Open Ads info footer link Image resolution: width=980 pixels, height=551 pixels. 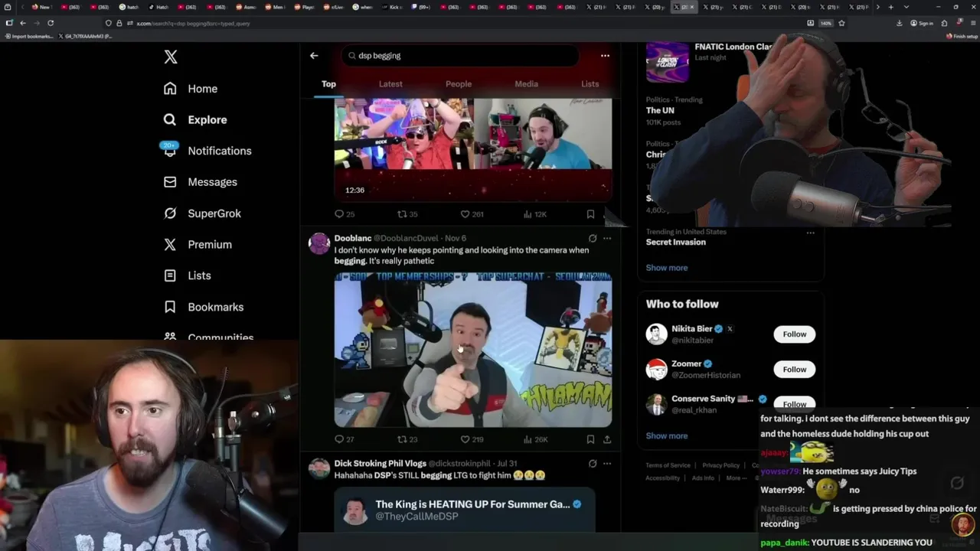point(703,478)
